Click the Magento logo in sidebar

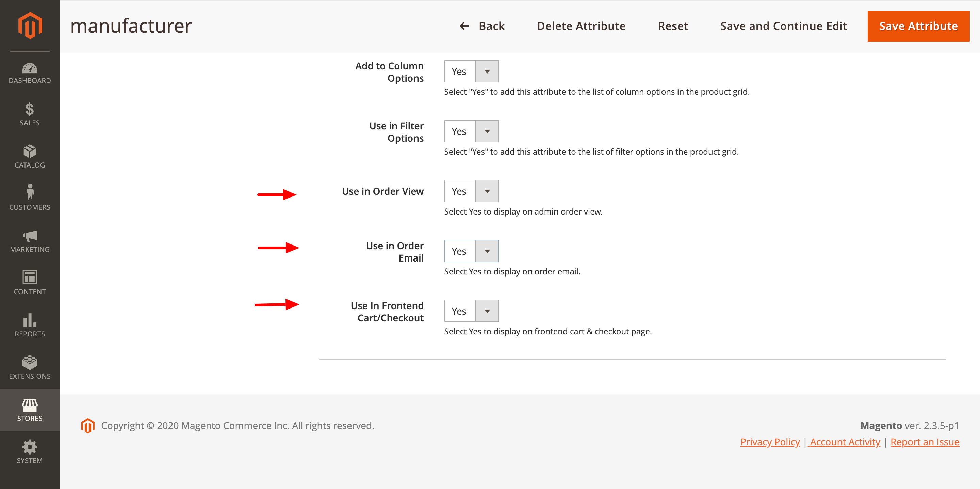[x=30, y=25]
